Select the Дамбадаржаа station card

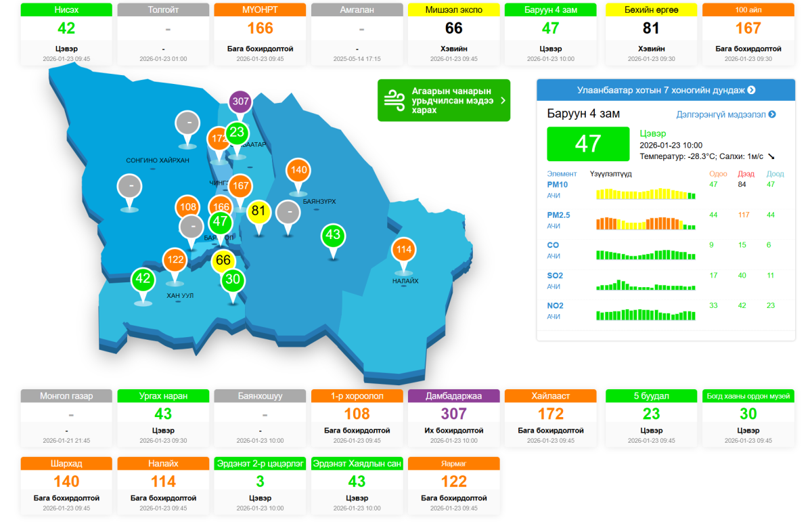454,418
